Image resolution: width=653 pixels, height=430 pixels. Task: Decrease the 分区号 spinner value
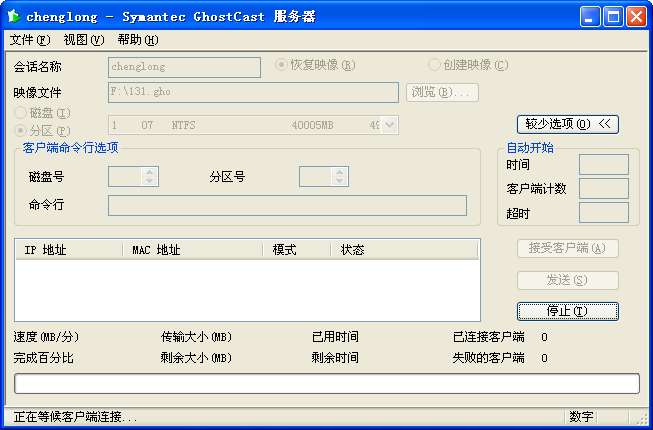(x=340, y=181)
